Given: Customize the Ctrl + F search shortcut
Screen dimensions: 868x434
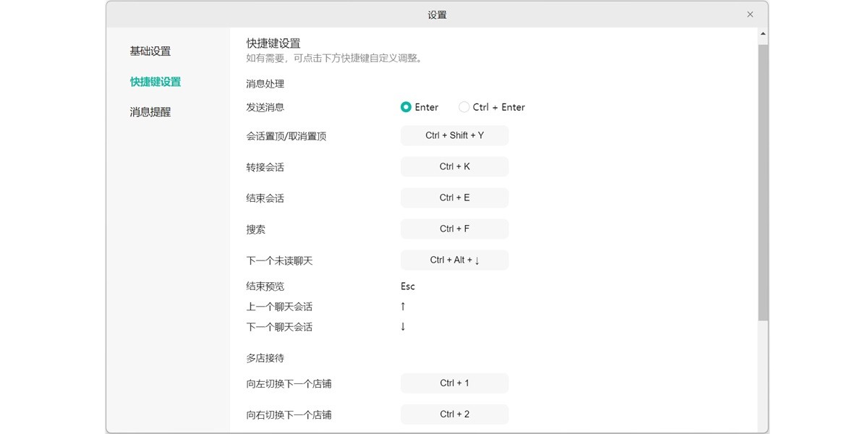Looking at the screenshot, I should click(x=454, y=229).
